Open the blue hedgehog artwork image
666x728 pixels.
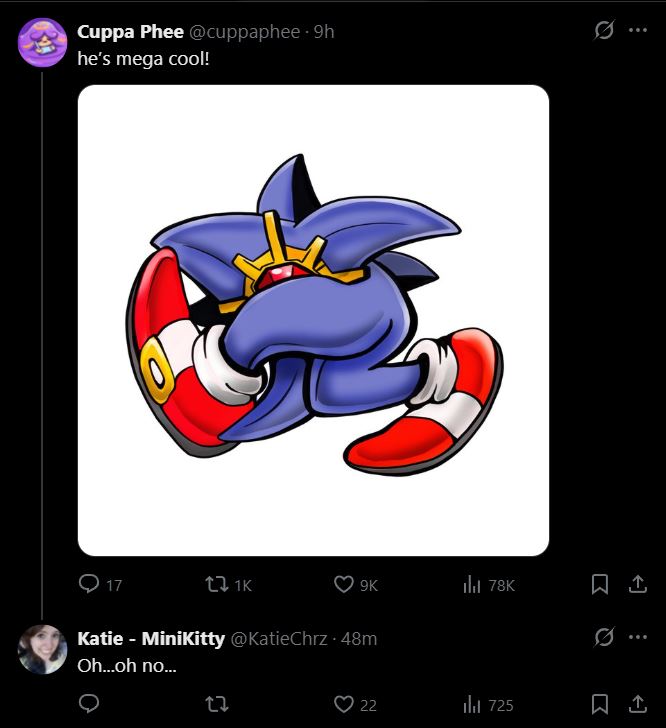click(313, 320)
